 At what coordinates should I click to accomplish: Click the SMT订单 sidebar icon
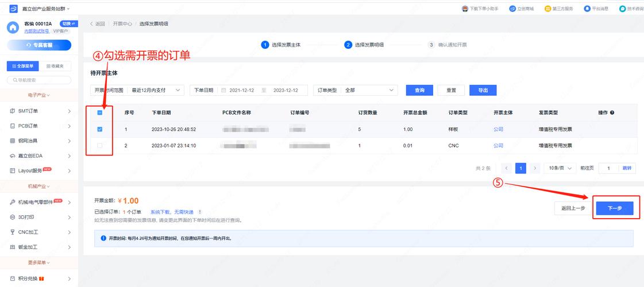click(12, 111)
